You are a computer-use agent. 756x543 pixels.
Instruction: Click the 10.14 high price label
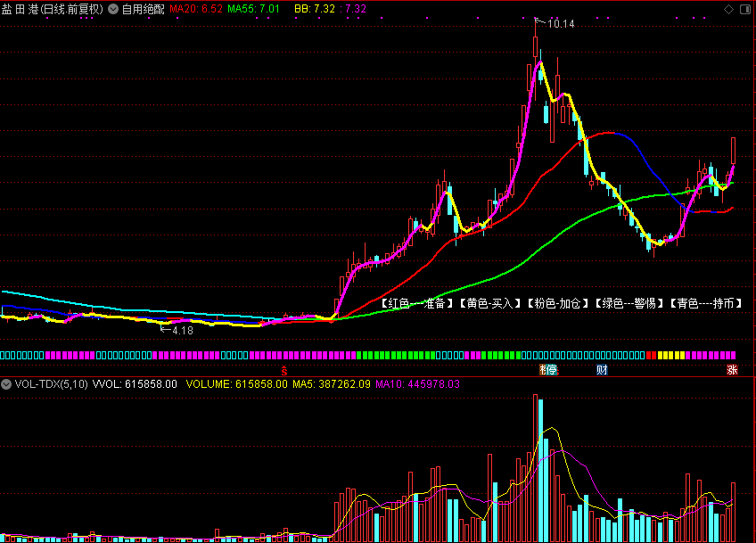(561, 24)
